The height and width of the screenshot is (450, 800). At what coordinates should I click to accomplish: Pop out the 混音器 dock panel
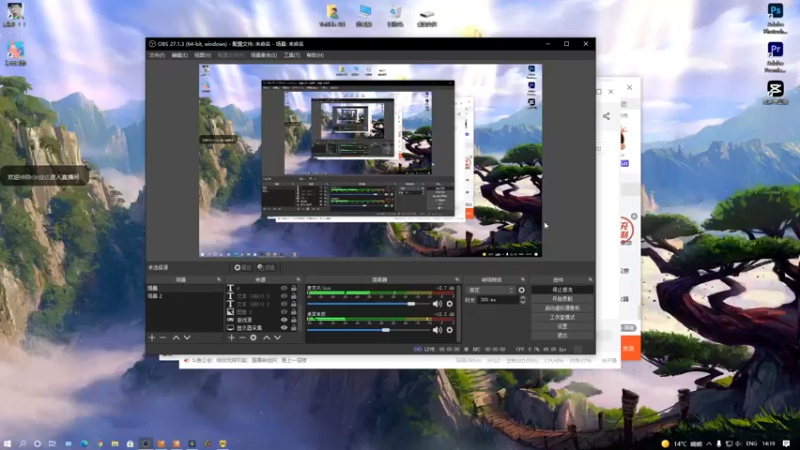pyautogui.click(x=457, y=280)
